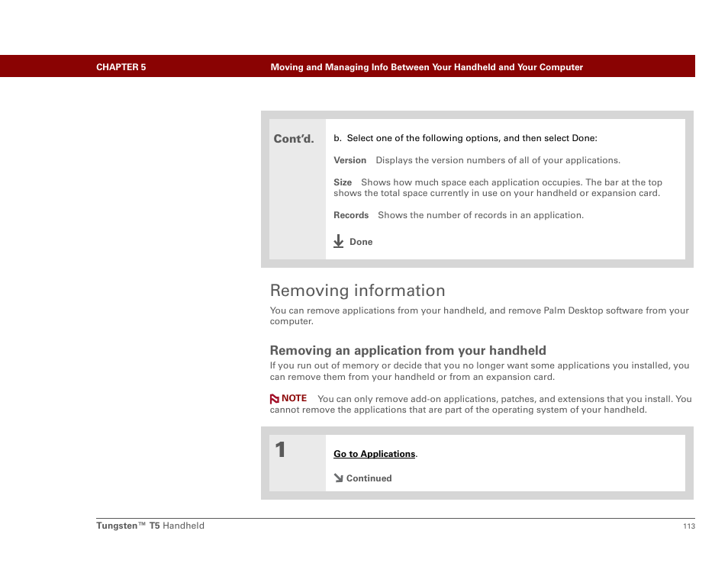Click the line b. Select one of the following options
This screenshot has width=728, height=563.
coord(465,138)
